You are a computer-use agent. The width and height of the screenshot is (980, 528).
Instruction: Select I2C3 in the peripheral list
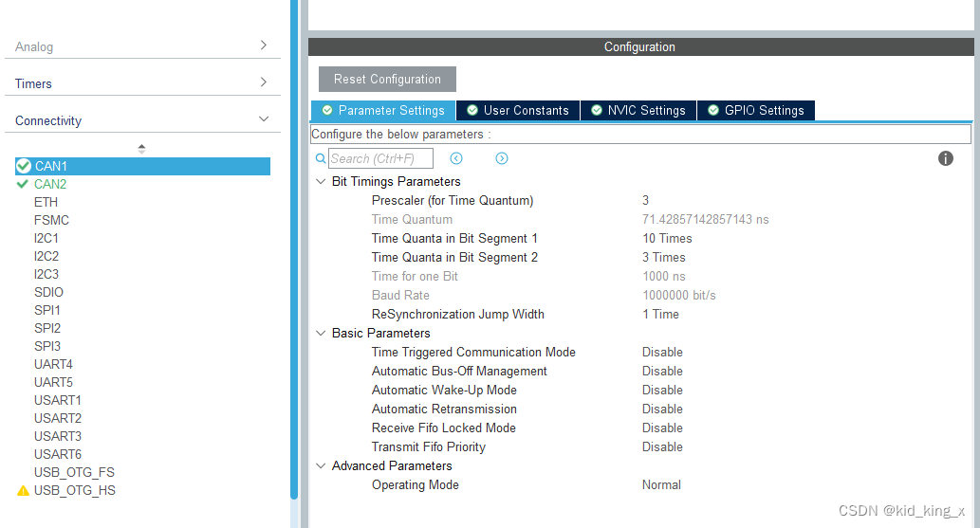46,274
